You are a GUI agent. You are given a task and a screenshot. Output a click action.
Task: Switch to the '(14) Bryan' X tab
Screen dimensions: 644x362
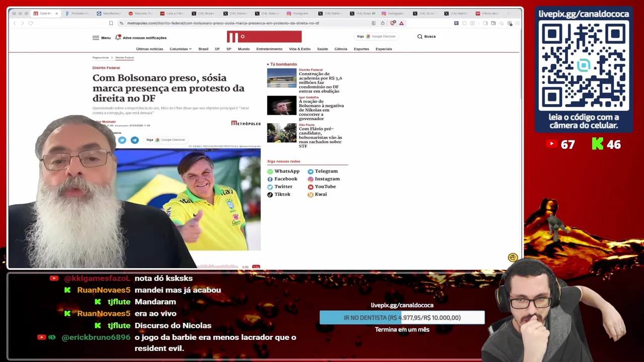(x=204, y=14)
